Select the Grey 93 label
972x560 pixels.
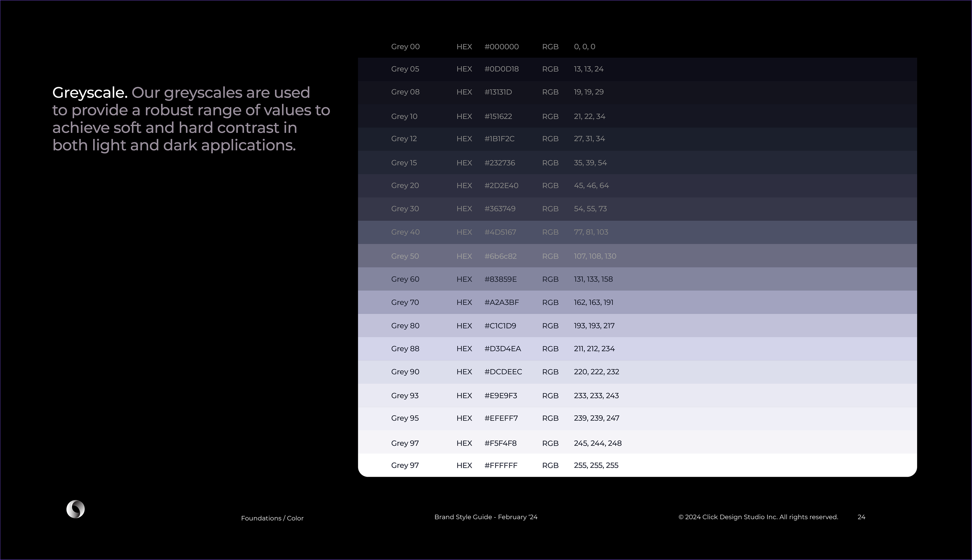(405, 396)
